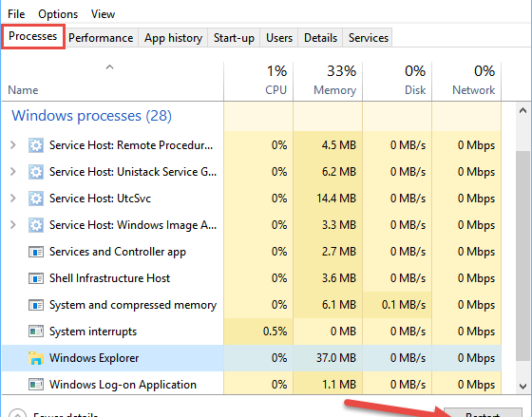Expand Service Host: Remote Procedure row
This screenshot has height=417, width=532.
pos(13,145)
